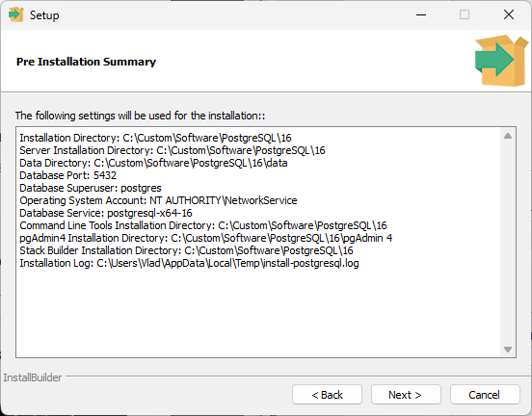Click the box-with-arrow installer logo

[x=501, y=61]
